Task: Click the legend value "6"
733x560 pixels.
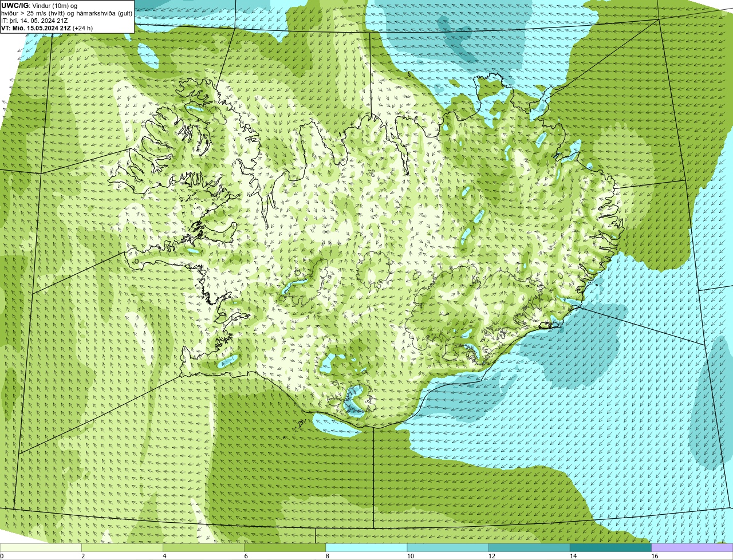Action: [x=246, y=556]
